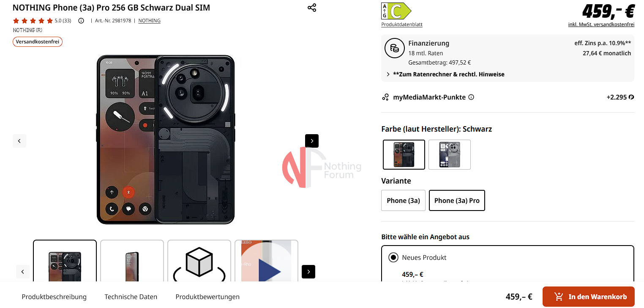
Task: Add to cart with In den Warenkorb
Action: pyautogui.click(x=589, y=297)
